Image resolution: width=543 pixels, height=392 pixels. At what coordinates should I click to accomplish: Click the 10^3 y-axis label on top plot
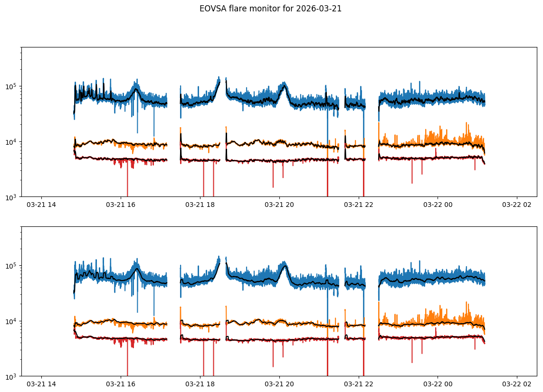point(11,196)
